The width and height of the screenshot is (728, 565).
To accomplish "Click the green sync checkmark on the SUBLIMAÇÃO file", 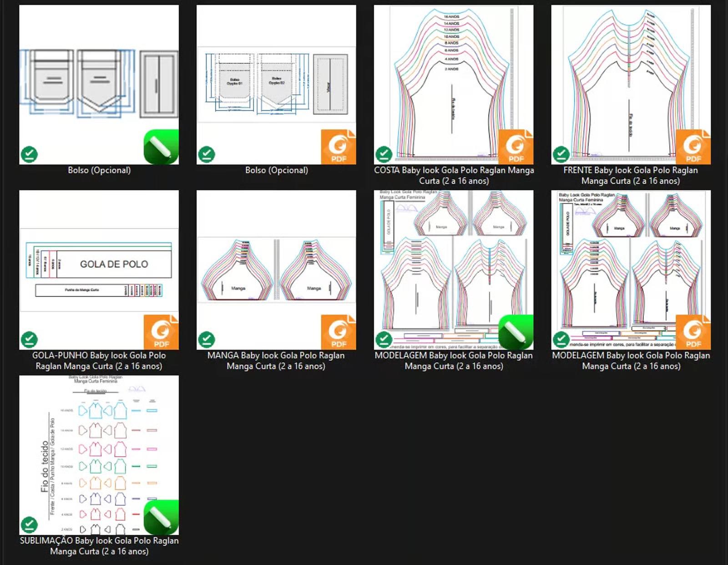I will click(29, 525).
